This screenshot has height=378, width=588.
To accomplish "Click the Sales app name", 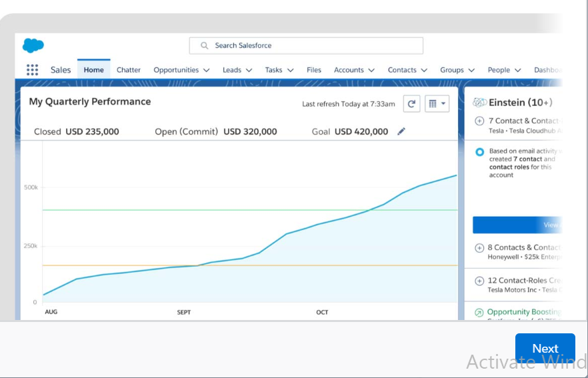I will [x=61, y=70].
